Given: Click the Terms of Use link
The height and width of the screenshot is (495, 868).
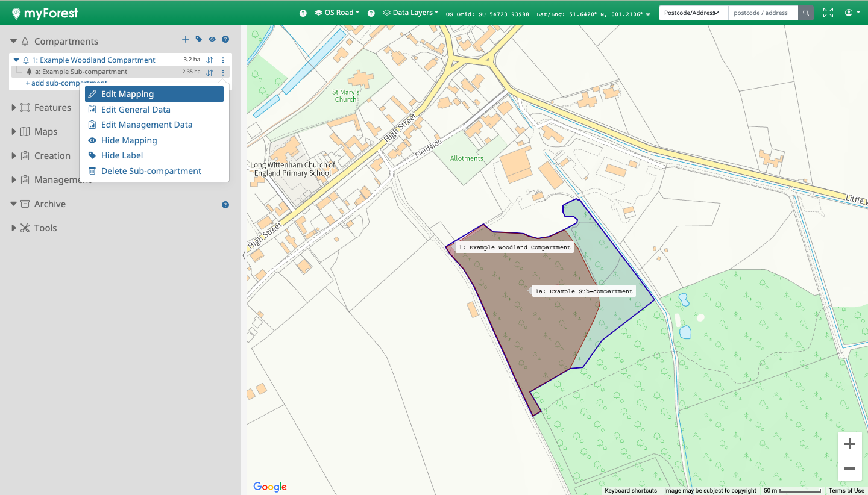Looking at the screenshot, I should click(x=846, y=491).
